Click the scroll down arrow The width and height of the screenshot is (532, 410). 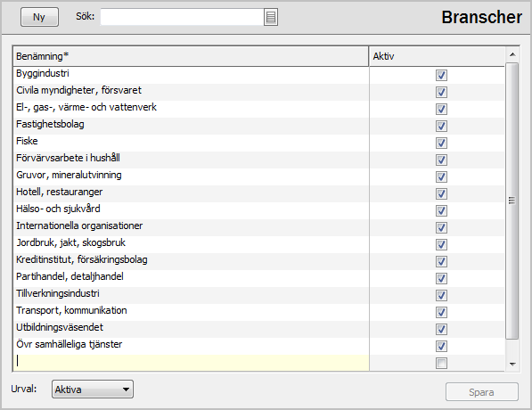(x=512, y=364)
